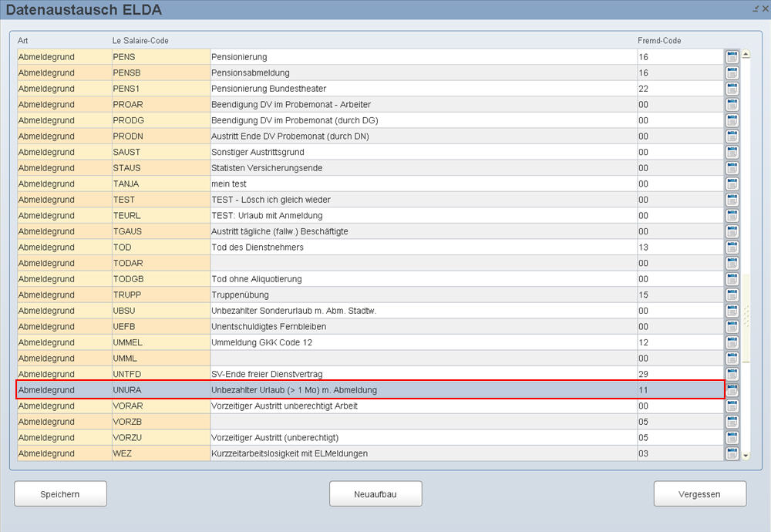The image size is (771, 532).
Task: Click the row icon for TODAR
Action: 732,263
